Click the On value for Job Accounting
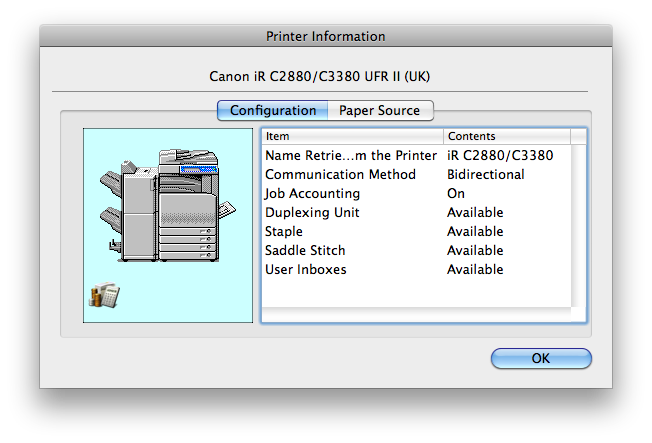652x443 pixels. pyautogui.click(x=456, y=194)
